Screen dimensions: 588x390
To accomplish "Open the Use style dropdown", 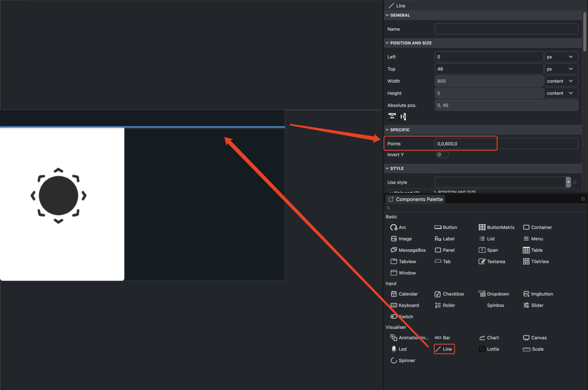I will pos(568,182).
